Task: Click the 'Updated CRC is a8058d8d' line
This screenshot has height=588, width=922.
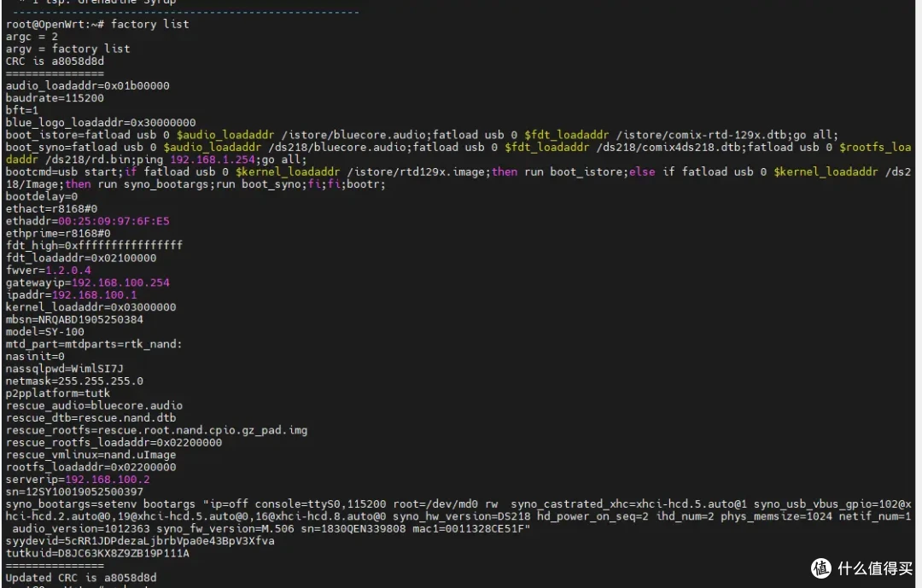Action: (x=81, y=578)
